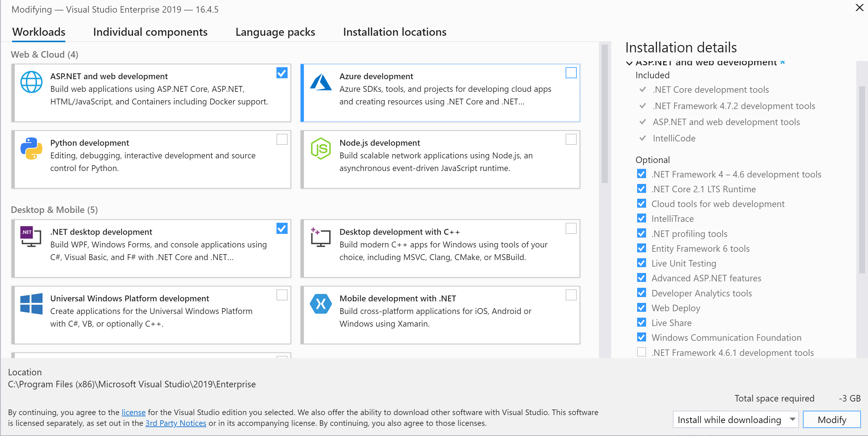Open the Installation locations tab
868x436 pixels.
click(395, 32)
